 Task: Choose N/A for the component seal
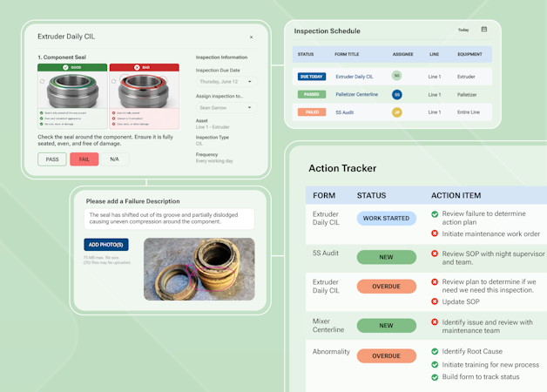click(114, 159)
